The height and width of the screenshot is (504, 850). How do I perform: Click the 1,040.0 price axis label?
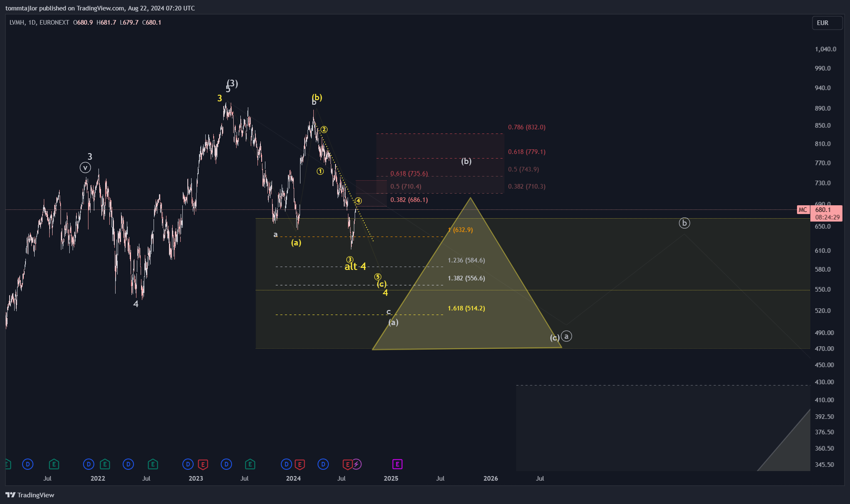825,49
